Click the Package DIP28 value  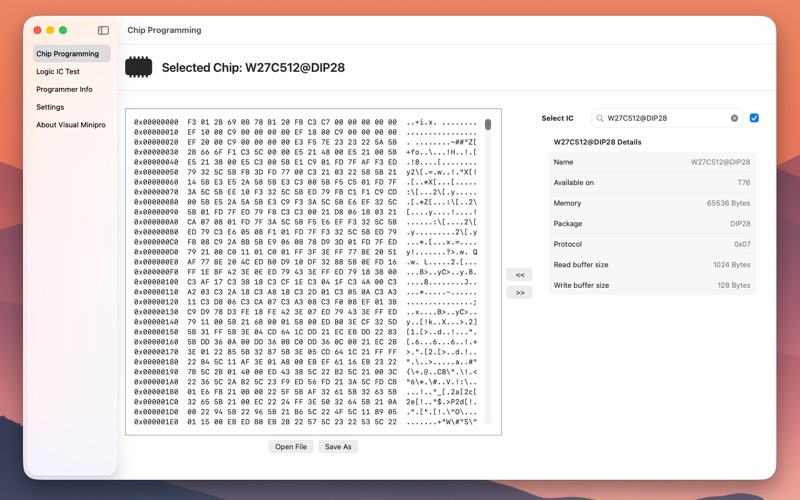pos(740,223)
